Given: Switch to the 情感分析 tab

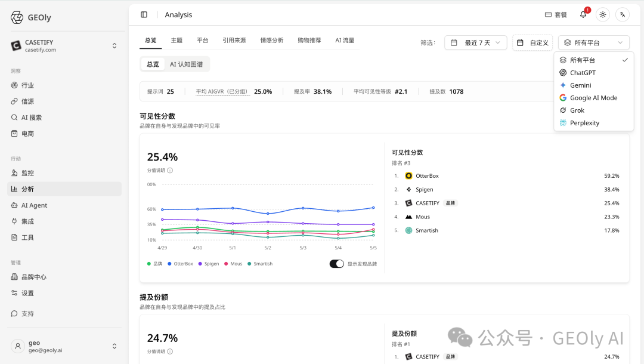Looking at the screenshot, I should (x=272, y=40).
